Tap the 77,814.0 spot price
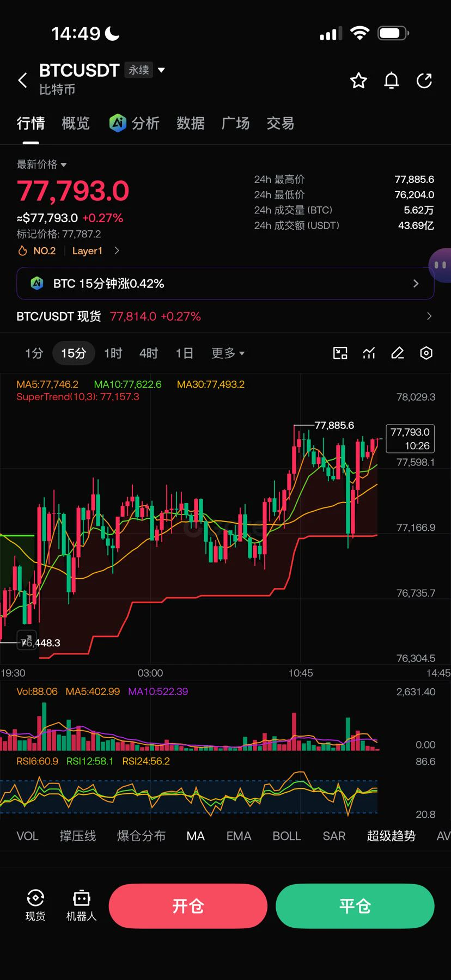Image resolution: width=451 pixels, height=980 pixels. tap(133, 316)
